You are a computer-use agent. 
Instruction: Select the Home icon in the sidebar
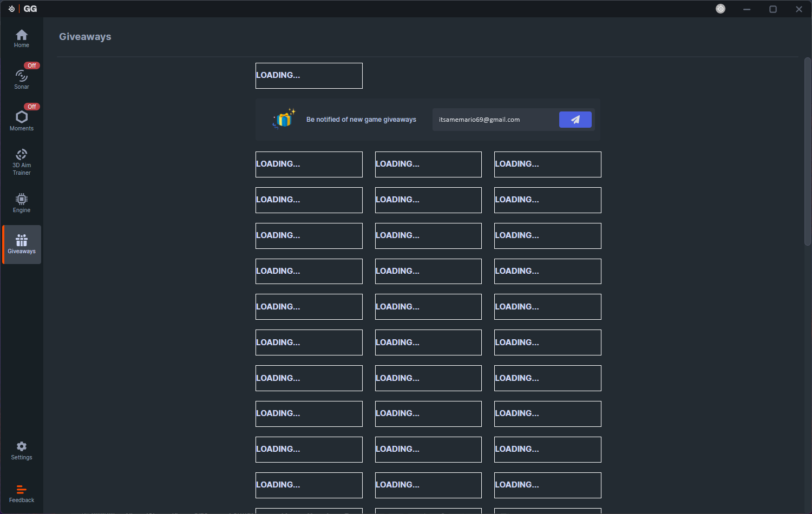21,35
